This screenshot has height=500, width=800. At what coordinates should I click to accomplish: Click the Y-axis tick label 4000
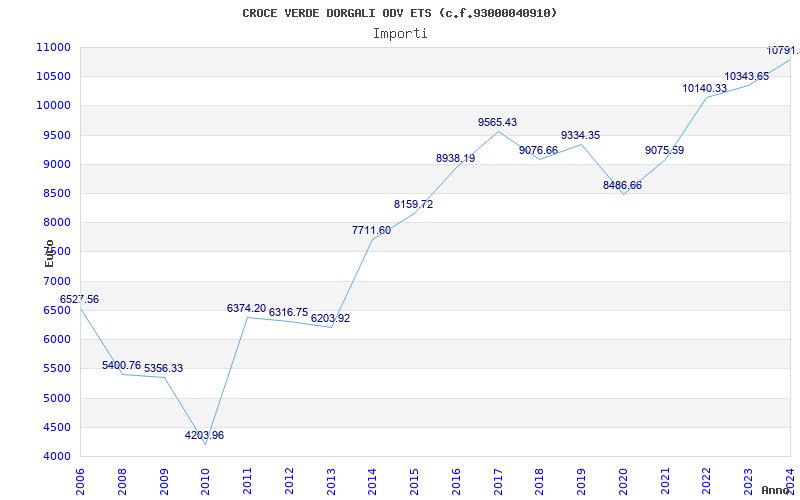click(56, 456)
